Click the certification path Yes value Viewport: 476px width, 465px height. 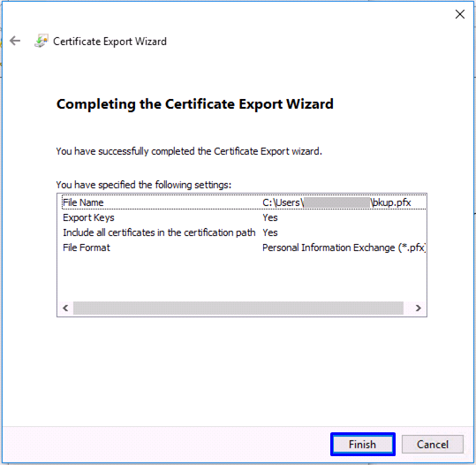(270, 232)
